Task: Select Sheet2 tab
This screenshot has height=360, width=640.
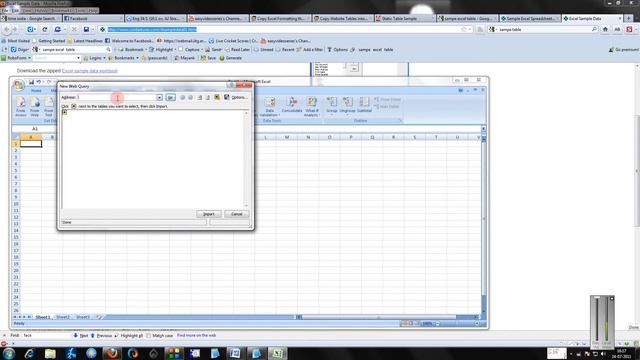Action: click(x=62, y=317)
